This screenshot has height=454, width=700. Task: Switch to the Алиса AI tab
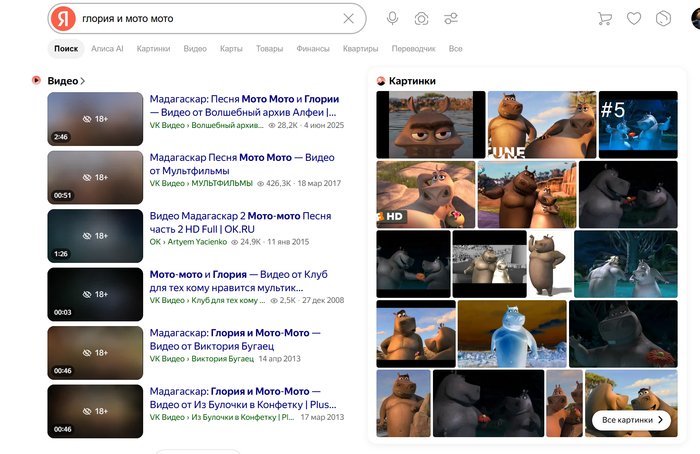[107, 49]
